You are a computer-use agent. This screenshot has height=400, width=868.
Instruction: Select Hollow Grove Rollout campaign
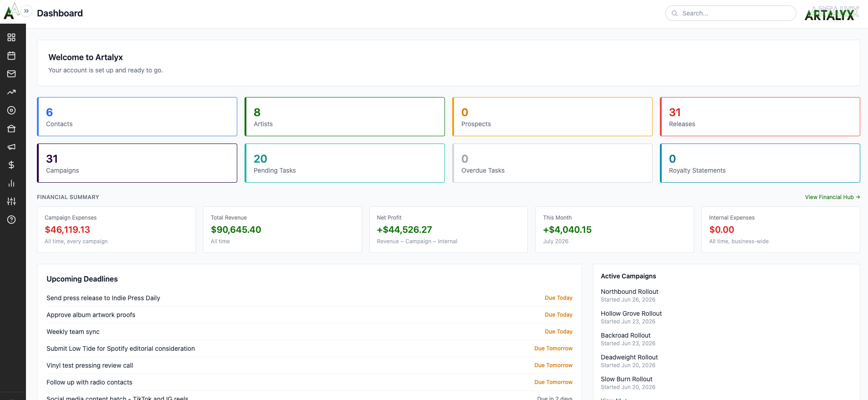[x=631, y=313]
